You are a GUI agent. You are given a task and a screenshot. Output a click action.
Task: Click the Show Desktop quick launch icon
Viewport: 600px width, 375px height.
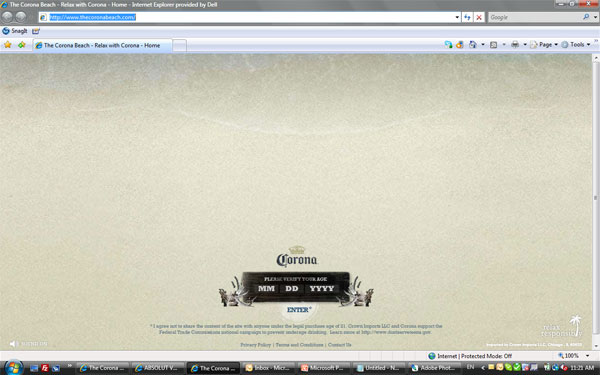(x=34, y=368)
